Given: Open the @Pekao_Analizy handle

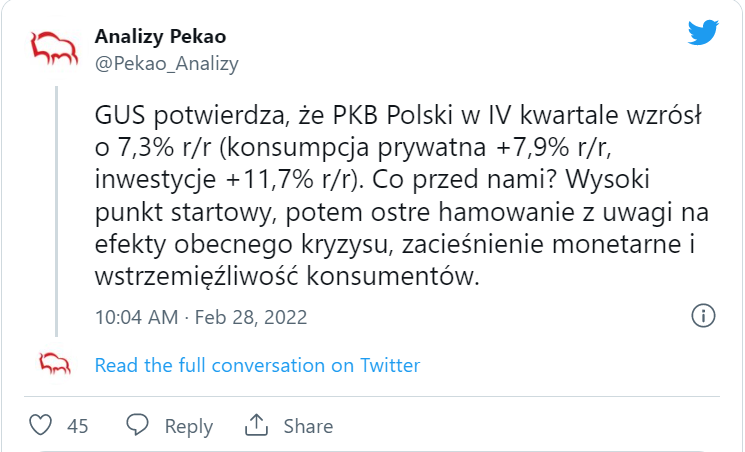Looking at the screenshot, I should [167, 64].
